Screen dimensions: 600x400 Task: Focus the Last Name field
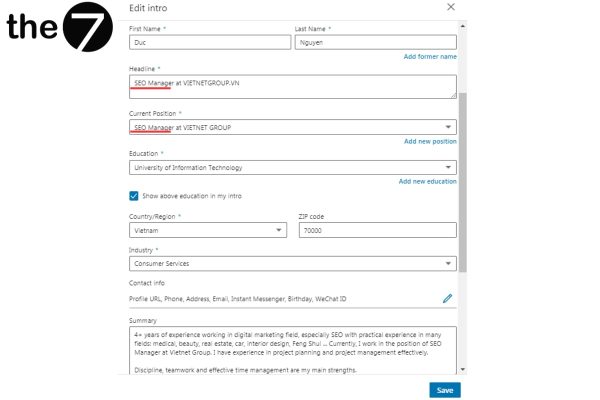pyautogui.click(x=375, y=43)
